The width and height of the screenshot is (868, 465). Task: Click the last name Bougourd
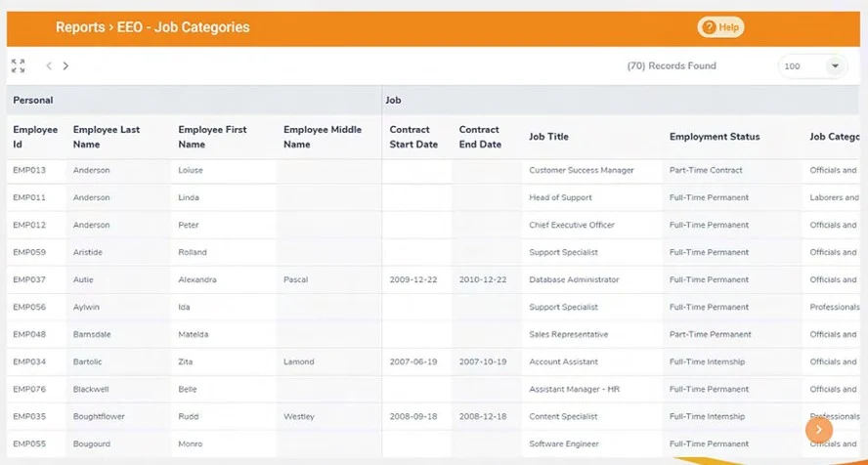pyautogui.click(x=92, y=444)
